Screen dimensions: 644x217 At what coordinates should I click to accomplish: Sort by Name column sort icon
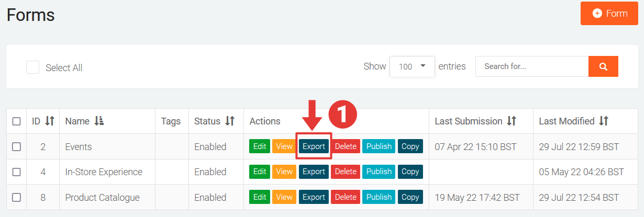[x=99, y=121]
